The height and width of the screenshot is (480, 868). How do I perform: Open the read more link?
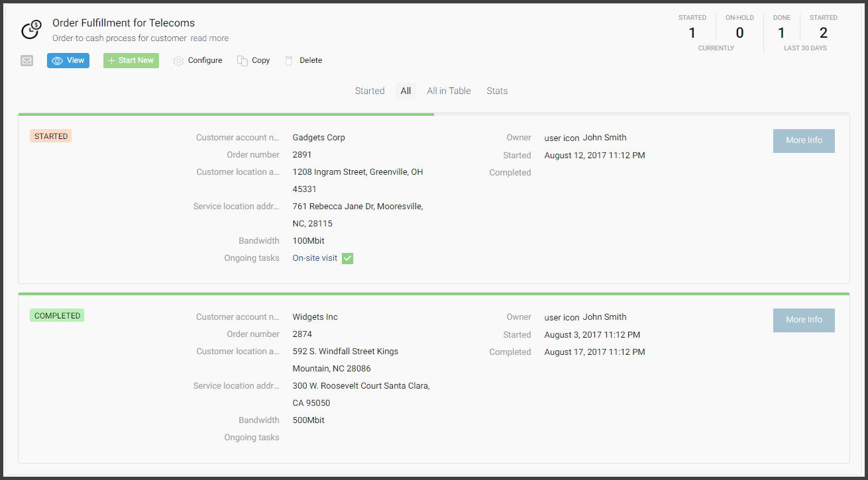[x=209, y=38]
